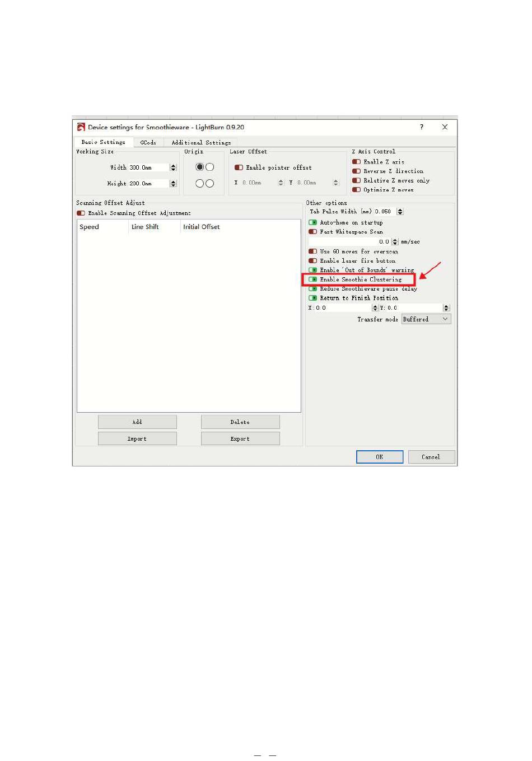
Task: Click the Initial Offset column header
Action: pyautogui.click(x=202, y=227)
